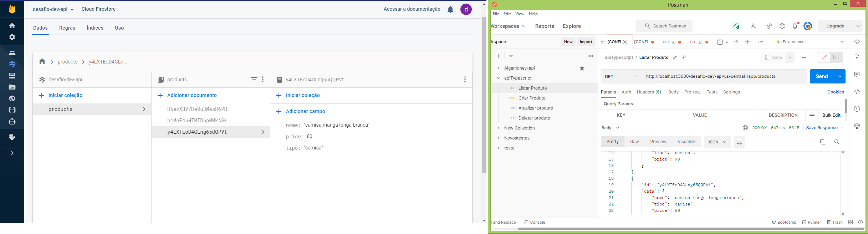Open the No Environment dropdown
The image size is (868, 234).
point(810,42)
